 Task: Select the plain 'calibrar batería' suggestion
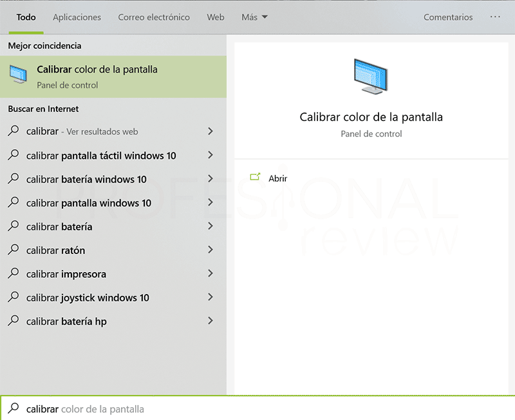[113, 226]
